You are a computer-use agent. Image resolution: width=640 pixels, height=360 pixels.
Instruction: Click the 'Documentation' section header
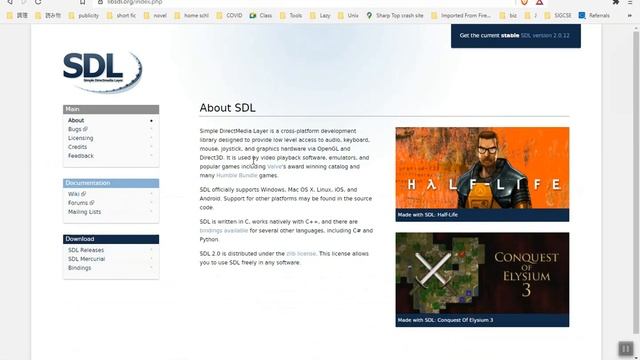point(111,183)
